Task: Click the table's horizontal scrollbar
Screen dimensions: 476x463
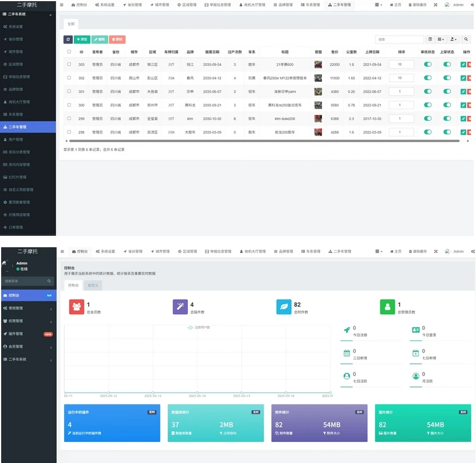Action: (x=263, y=141)
